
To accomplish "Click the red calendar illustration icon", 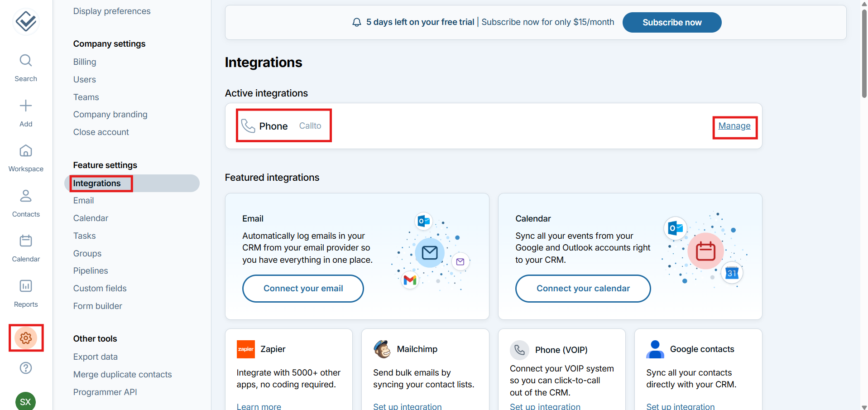I will (x=705, y=251).
